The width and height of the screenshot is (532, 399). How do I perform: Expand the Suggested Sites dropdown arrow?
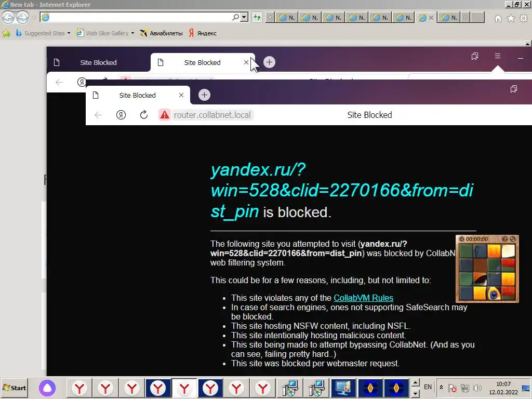69,33
